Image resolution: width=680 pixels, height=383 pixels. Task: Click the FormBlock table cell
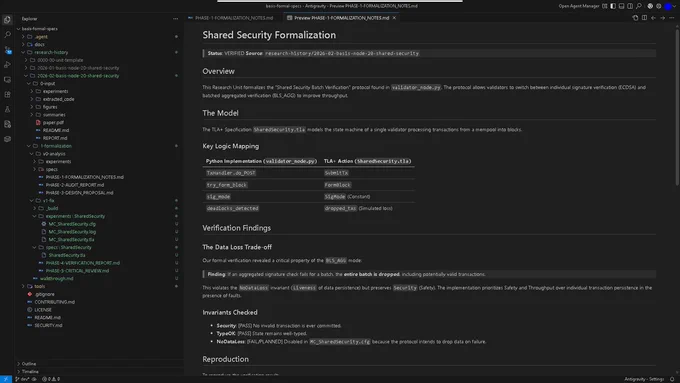(337, 185)
